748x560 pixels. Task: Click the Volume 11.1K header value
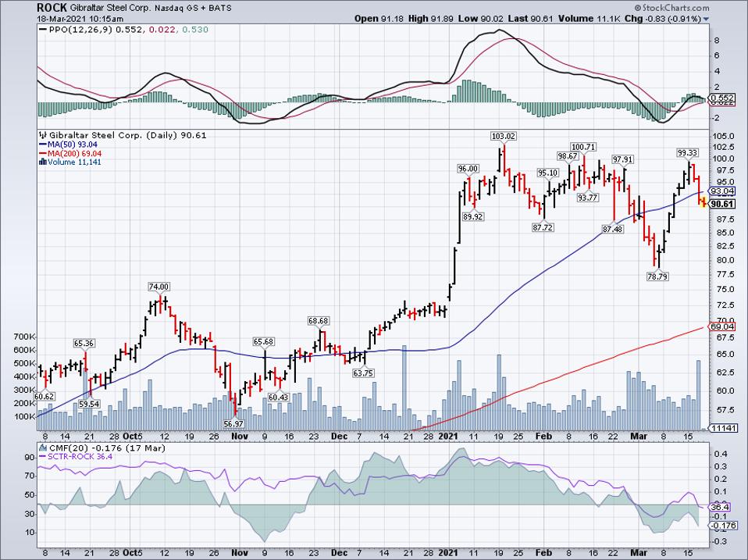(x=589, y=19)
